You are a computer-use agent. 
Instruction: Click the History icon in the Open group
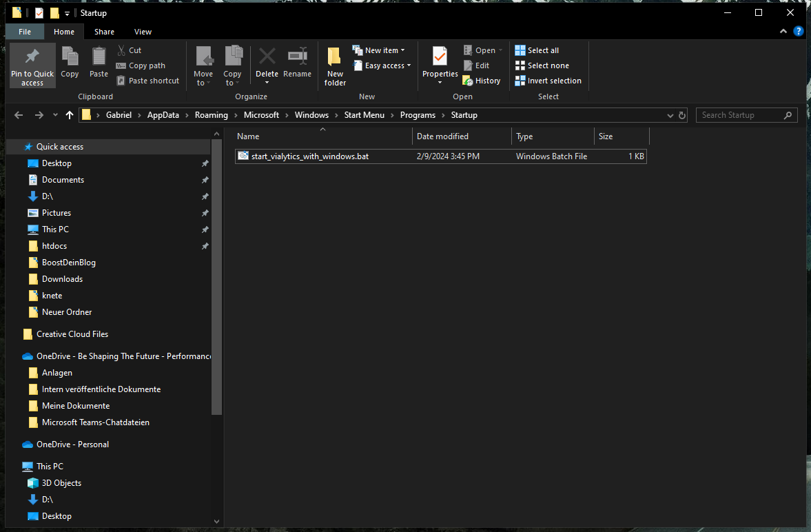click(x=481, y=80)
